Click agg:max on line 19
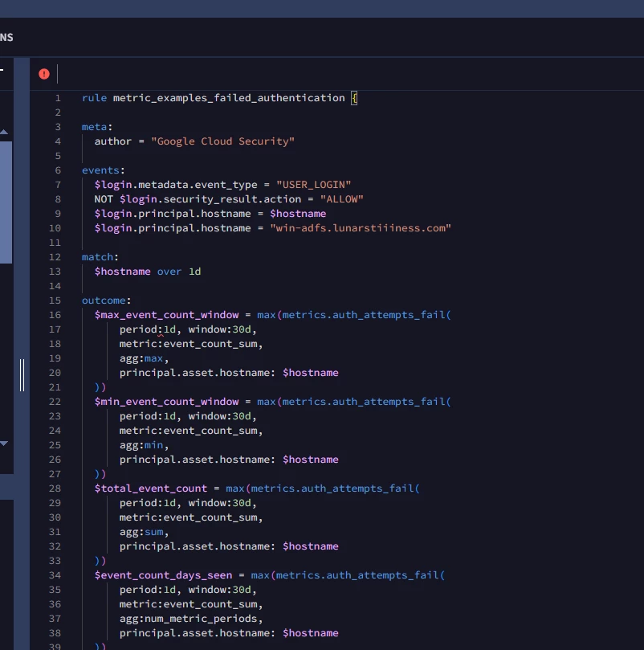Screen dimensions: 644x650 141,358
